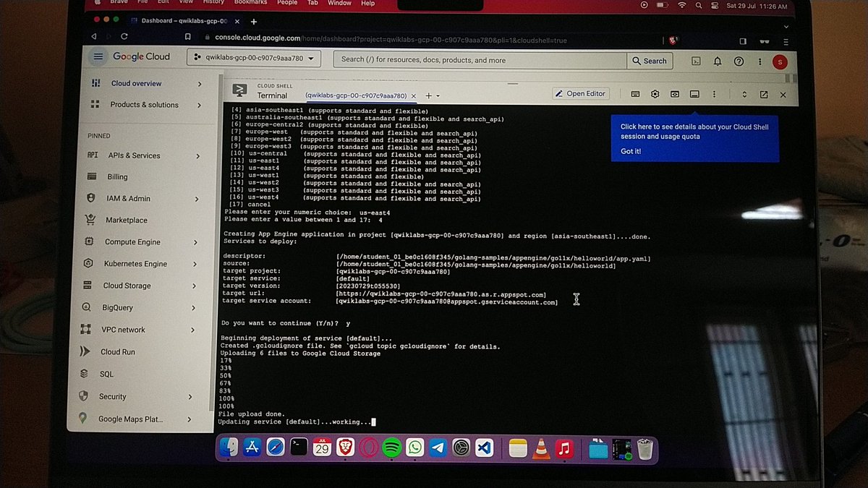The image size is (868, 488).
Task: Open Google Cloud notifications bell
Action: [718, 61]
